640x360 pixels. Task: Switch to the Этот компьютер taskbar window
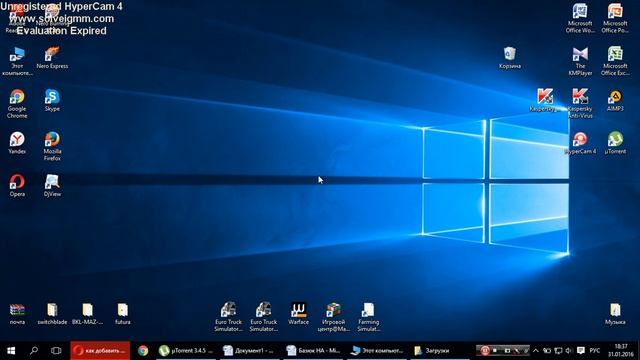pos(377,351)
